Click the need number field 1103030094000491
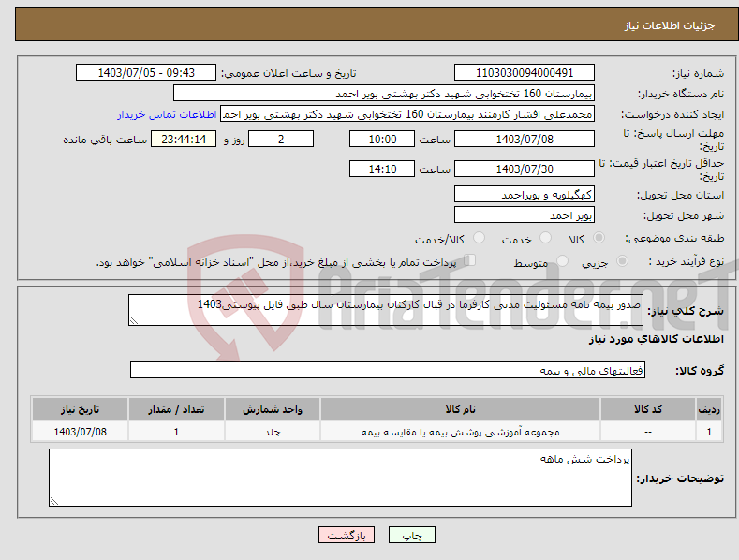The width and height of the screenshot is (739, 560). [525, 73]
